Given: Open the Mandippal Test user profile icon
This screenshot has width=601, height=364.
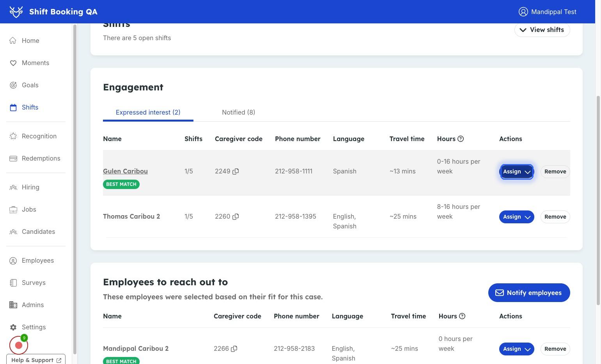Looking at the screenshot, I should click(x=523, y=12).
